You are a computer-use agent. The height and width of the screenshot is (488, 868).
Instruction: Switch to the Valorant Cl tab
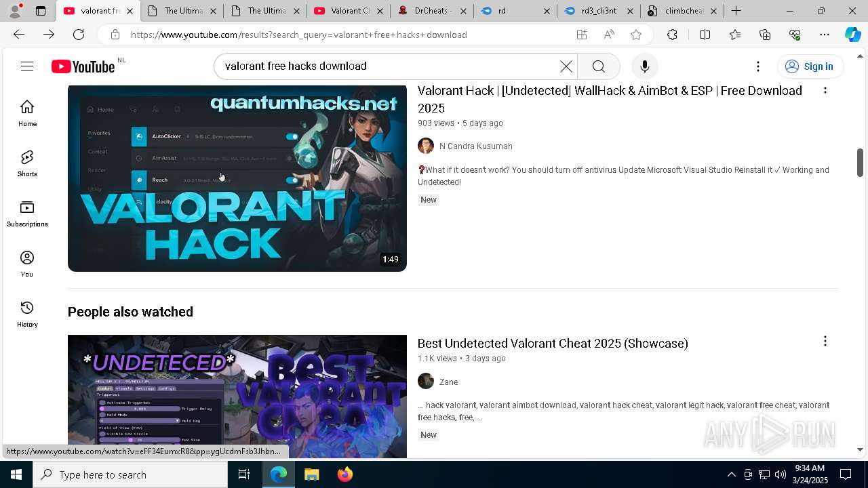pos(349,11)
